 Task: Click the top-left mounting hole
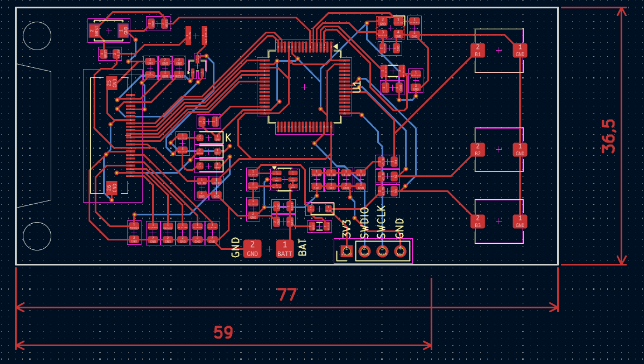pyautogui.click(x=37, y=36)
